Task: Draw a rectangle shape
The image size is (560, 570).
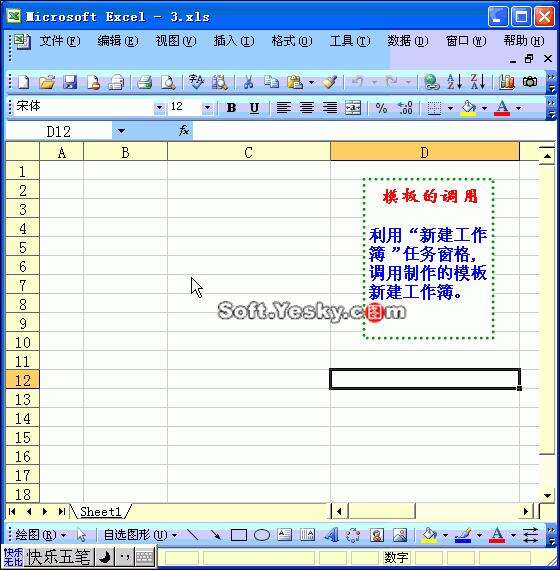Action: click(x=239, y=535)
